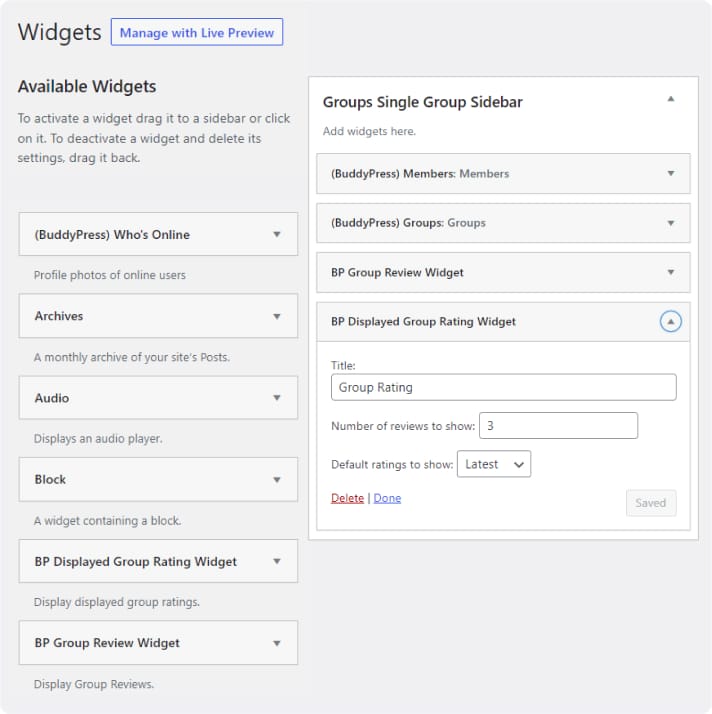
Task: Click the Number of reviews to show field
Action: [558, 426]
